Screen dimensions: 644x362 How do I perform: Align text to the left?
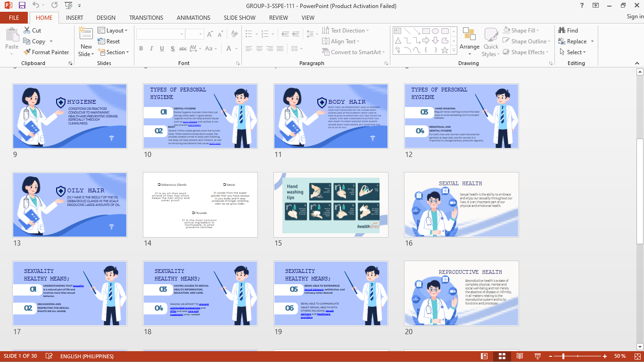(x=249, y=49)
